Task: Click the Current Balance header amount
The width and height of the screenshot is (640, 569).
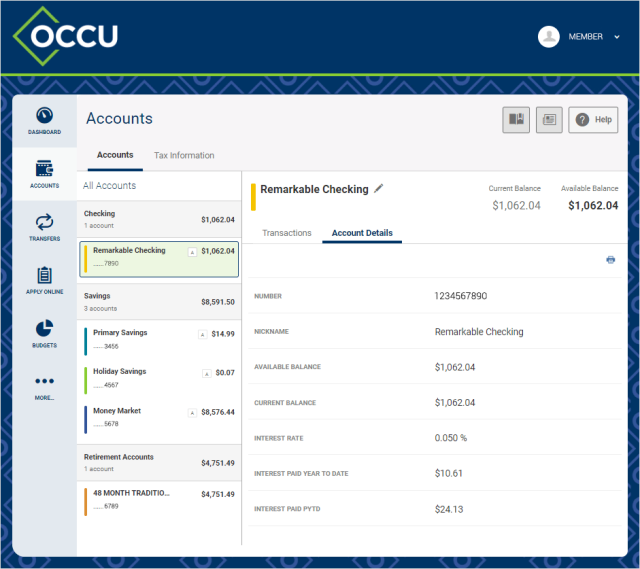Action: pyautogui.click(x=516, y=205)
